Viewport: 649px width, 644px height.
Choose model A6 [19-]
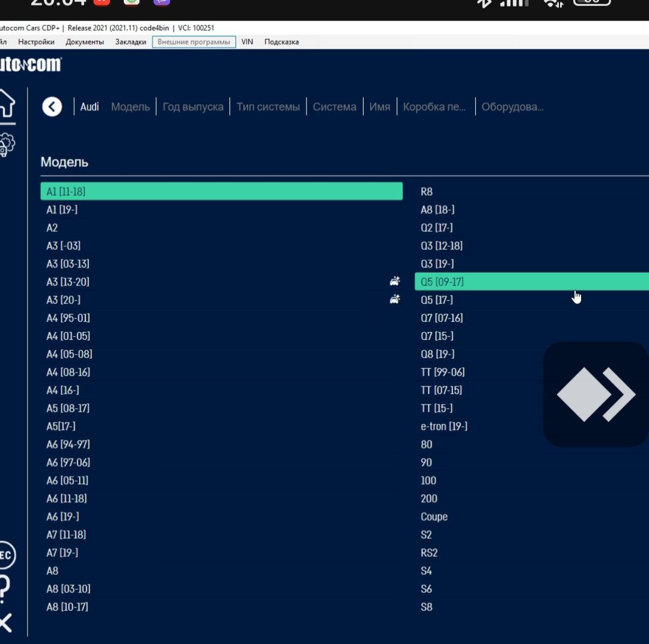[221, 517]
